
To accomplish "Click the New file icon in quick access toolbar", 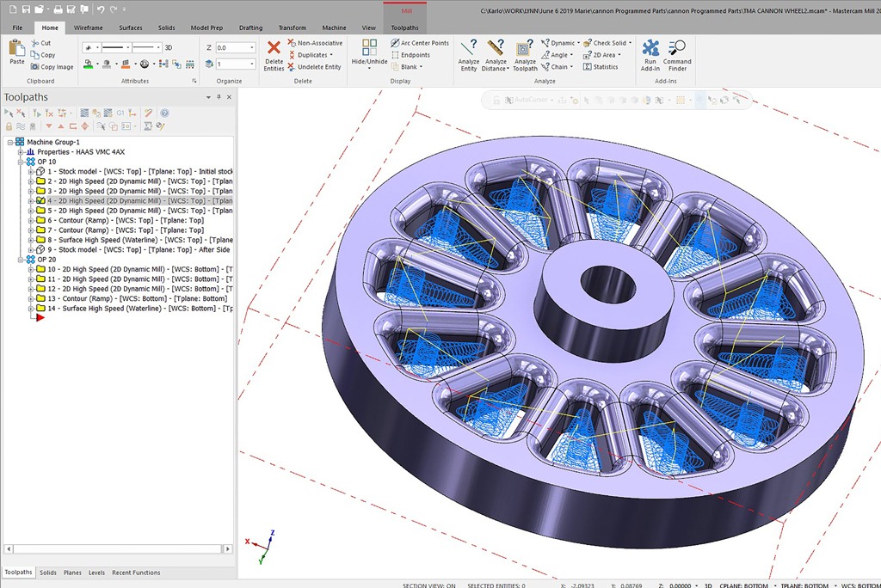I will [11, 9].
